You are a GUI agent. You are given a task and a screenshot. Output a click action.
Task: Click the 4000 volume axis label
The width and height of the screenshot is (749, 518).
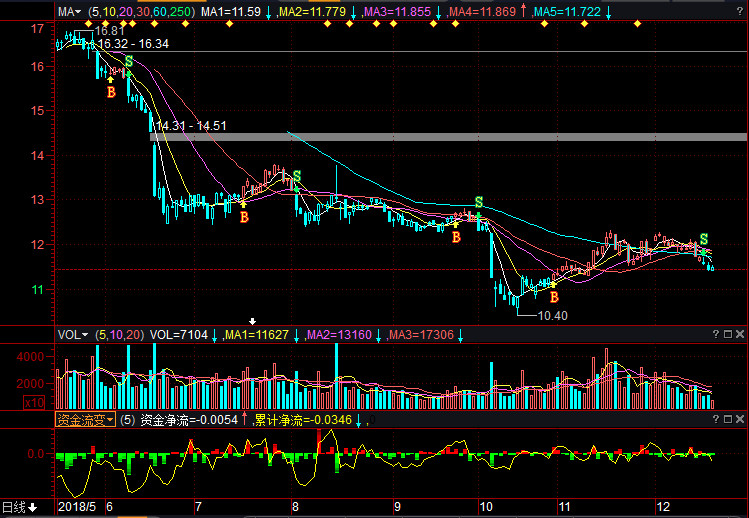point(31,357)
